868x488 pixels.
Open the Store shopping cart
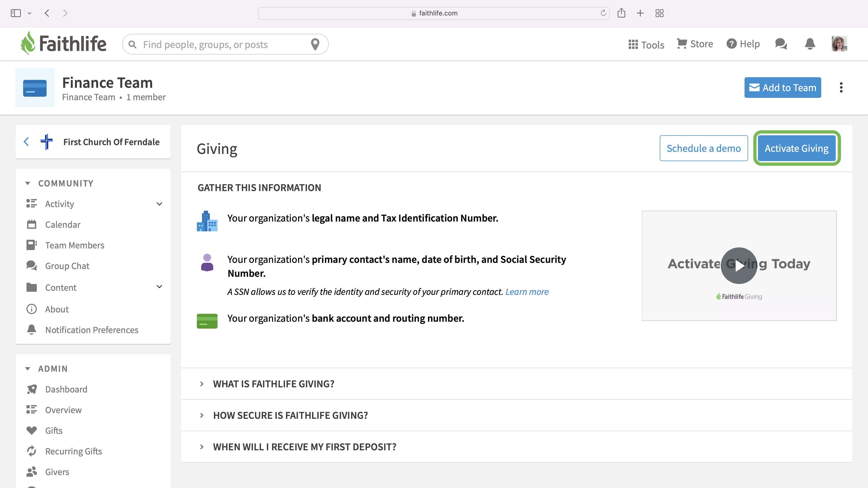(x=695, y=44)
